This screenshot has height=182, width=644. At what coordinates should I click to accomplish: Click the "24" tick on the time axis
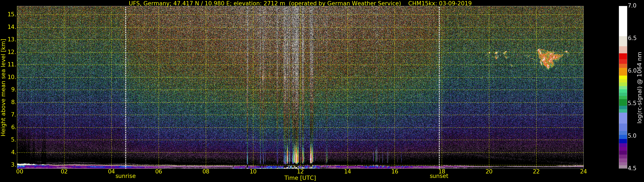[x=583, y=172]
